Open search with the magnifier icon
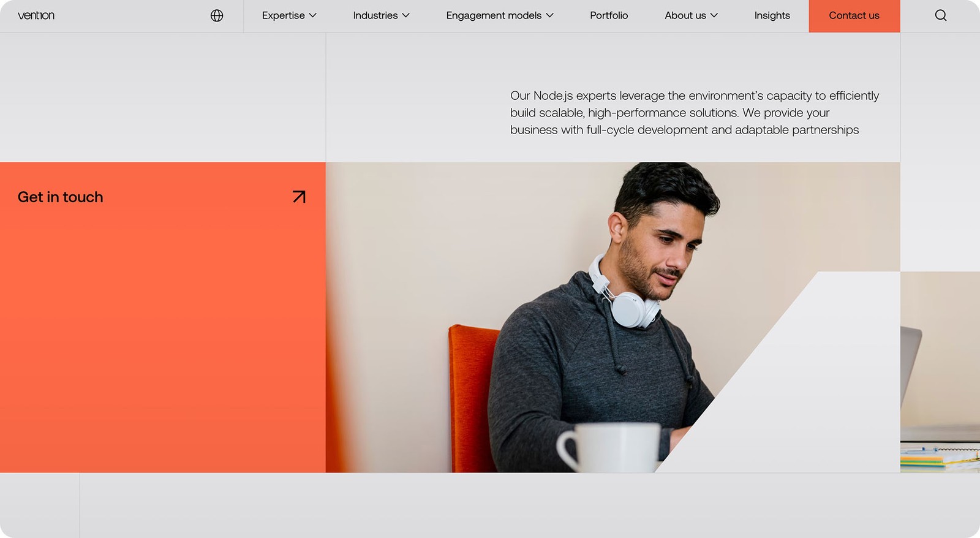Image resolution: width=980 pixels, height=538 pixels. [941, 15]
